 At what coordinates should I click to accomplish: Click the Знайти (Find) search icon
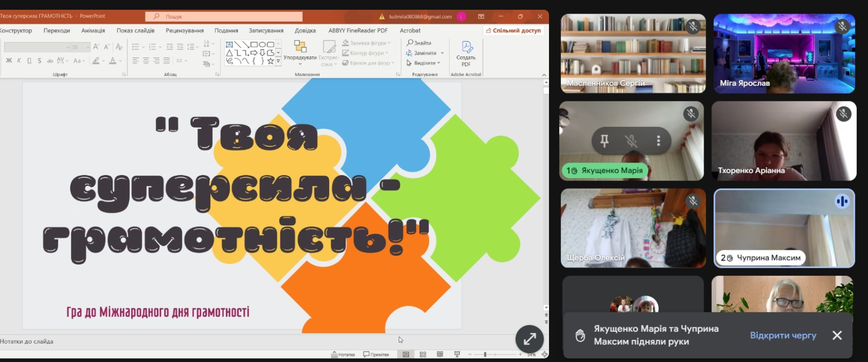410,43
